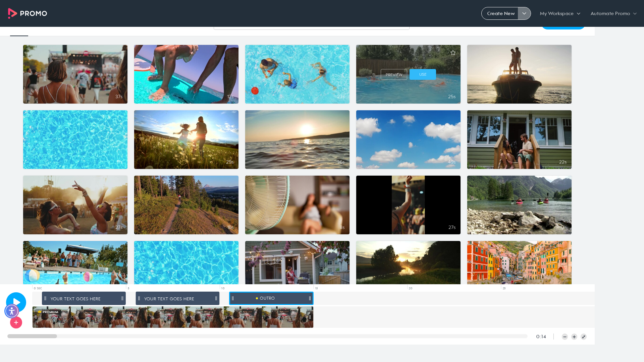Click the Promo logo

(28, 13)
